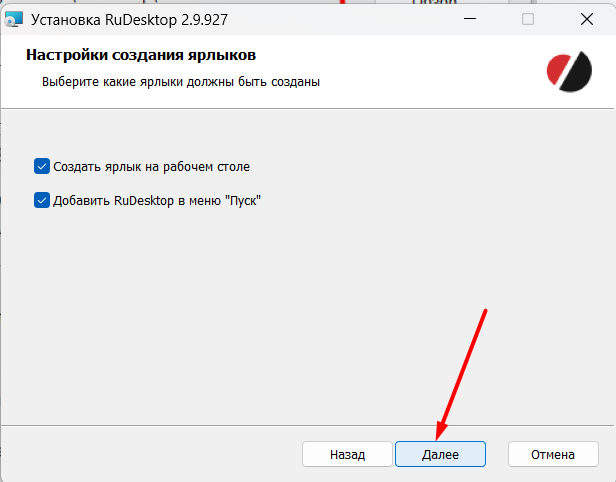Click the greyed-out maximize window button
The width and height of the screenshot is (616, 482).
point(528,18)
